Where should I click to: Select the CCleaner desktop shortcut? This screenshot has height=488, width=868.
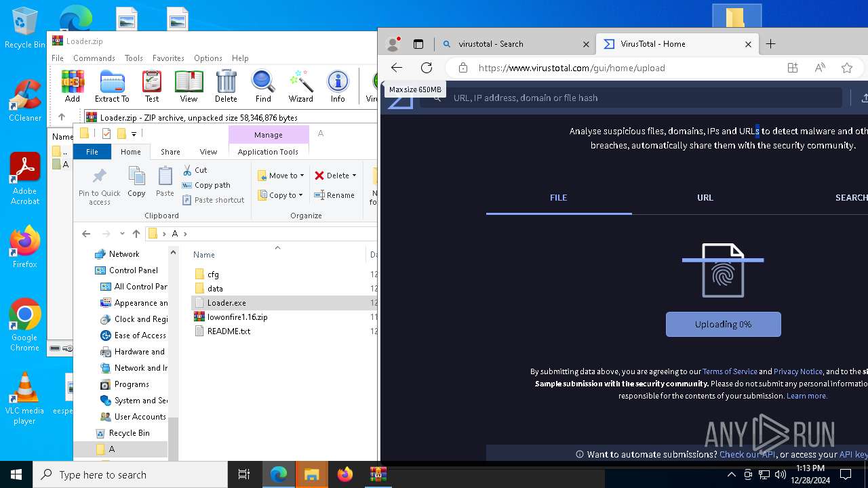click(x=24, y=101)
